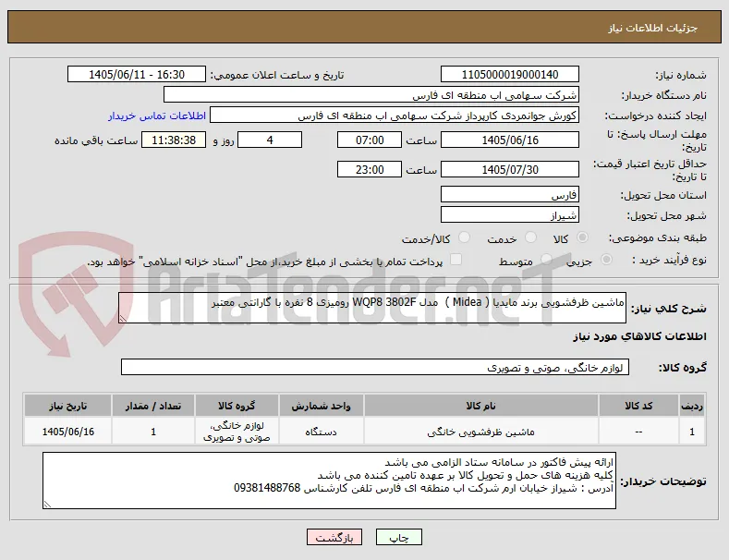This screenshot has width=729, height=560.
Task: Click the validity time field 23:00
Action: 370,169
